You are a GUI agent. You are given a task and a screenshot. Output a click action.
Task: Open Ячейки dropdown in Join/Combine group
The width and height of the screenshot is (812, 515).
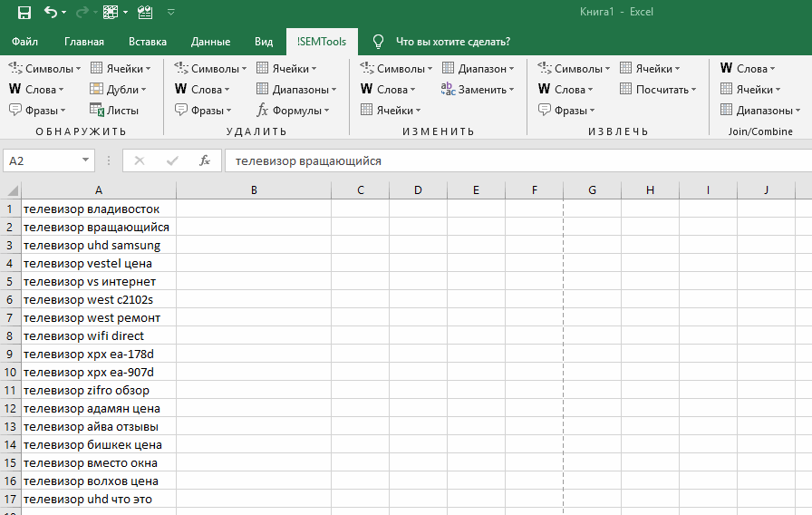(750, 89)
